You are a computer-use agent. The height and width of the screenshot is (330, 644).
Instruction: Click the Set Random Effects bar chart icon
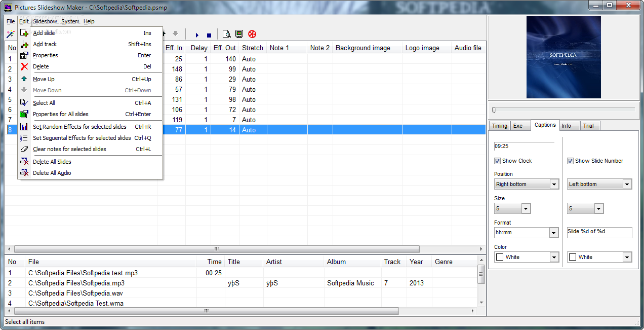point(24,127)
